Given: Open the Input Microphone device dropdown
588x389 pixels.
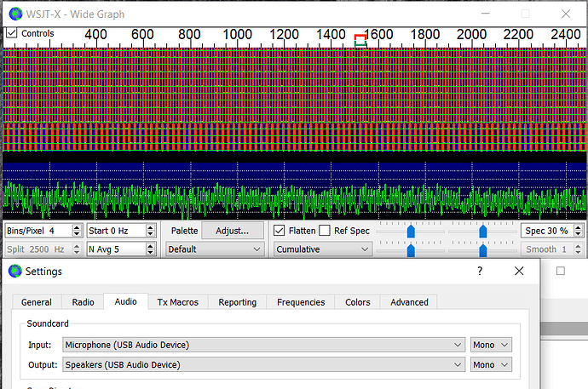Looking at the screenshot, I should (x=263, y=345).
